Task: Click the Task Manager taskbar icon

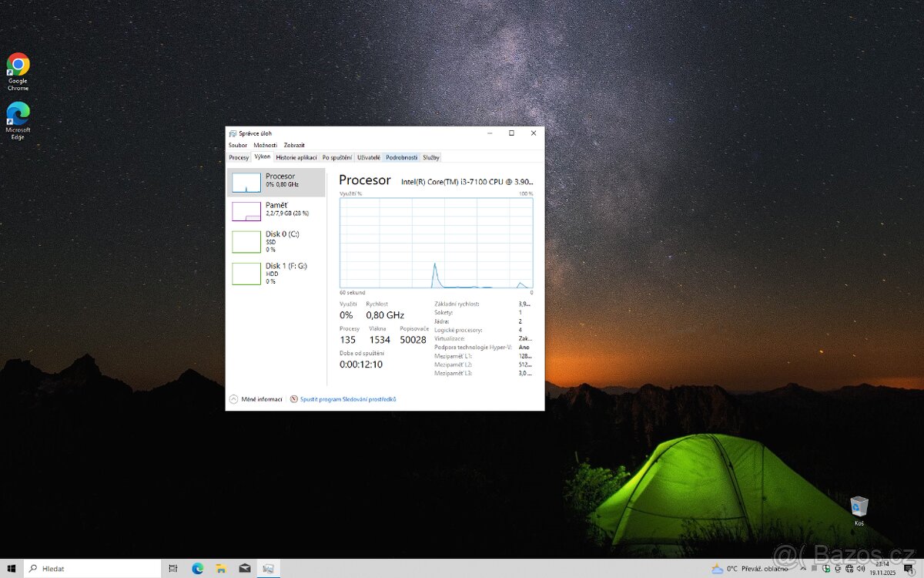Action: [x=268, y=568]
